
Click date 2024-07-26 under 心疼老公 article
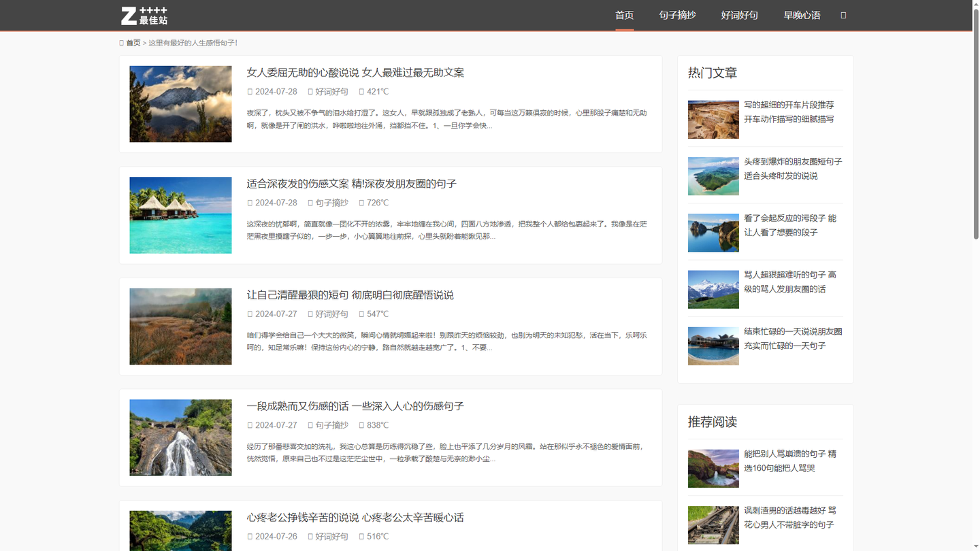[276, 537]
